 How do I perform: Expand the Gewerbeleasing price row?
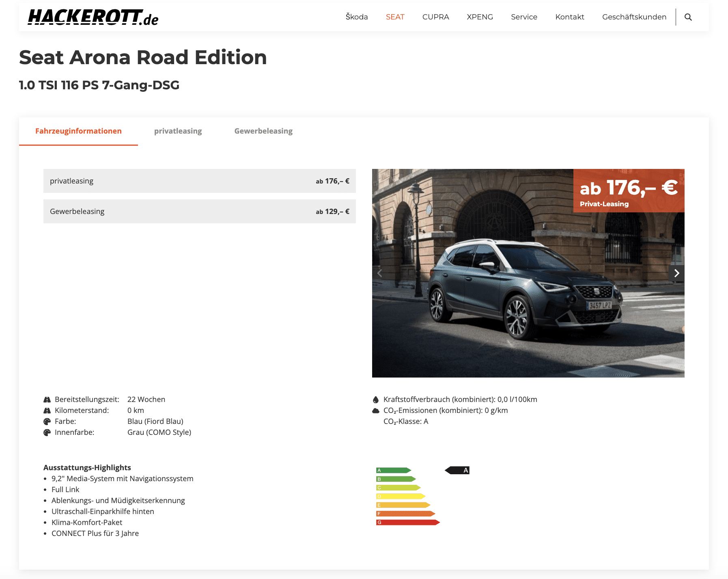(x=199, y=212)
